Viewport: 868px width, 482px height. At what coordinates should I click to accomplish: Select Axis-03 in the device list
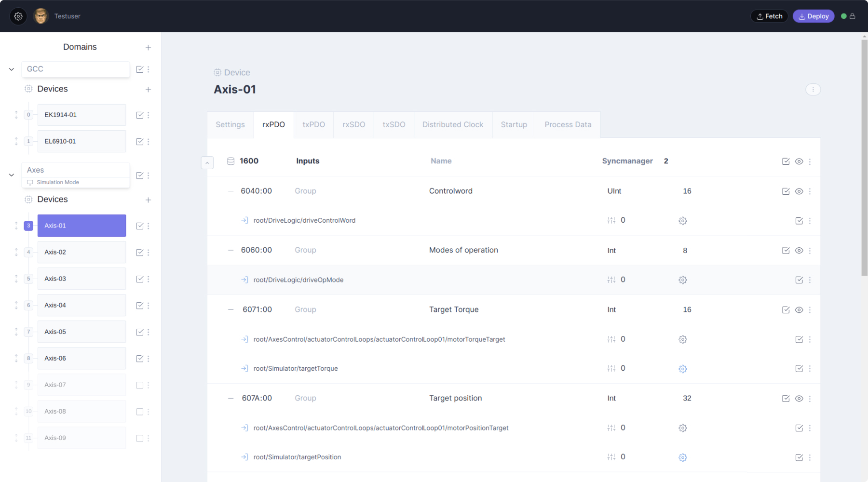[81, 279]
